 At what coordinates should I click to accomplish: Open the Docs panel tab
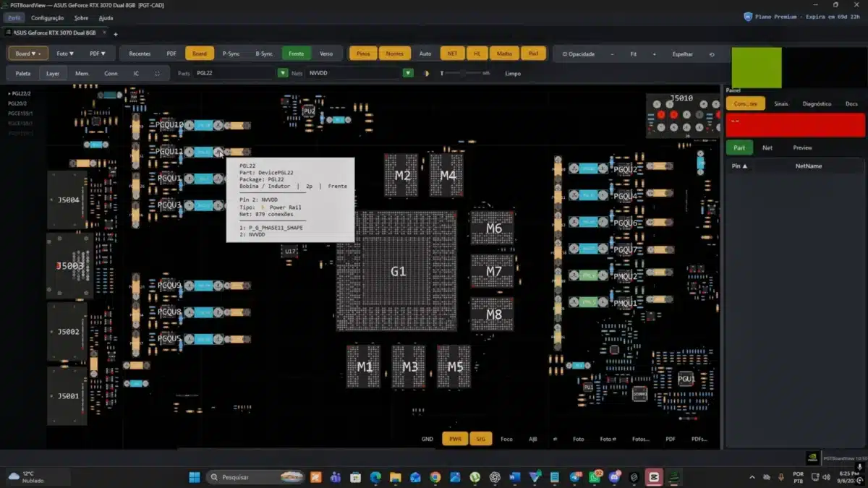coord(851,104)
